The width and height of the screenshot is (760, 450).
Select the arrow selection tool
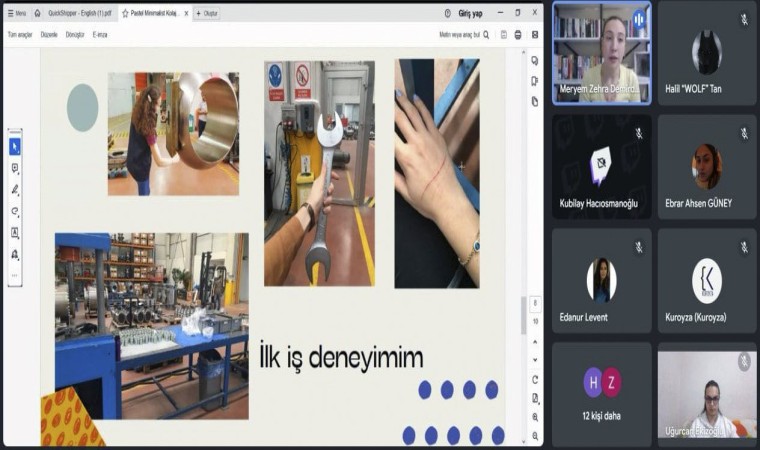pos(14,147)
